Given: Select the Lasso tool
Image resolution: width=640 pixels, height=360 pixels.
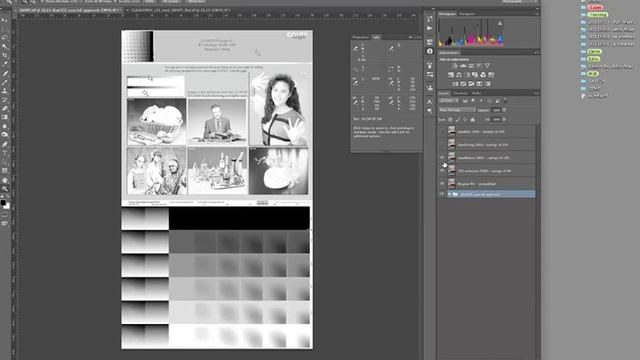Looking at the screenshot, I should (4, 37).
